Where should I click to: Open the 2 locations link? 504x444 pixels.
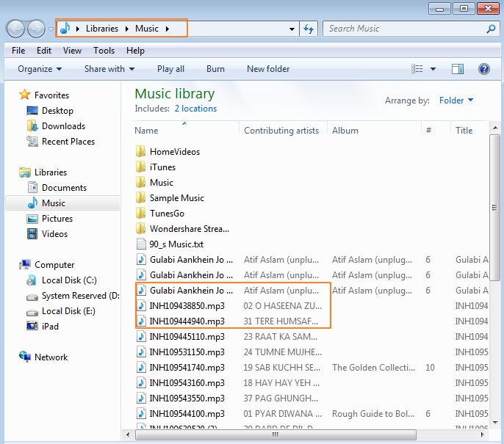(195, 109)
